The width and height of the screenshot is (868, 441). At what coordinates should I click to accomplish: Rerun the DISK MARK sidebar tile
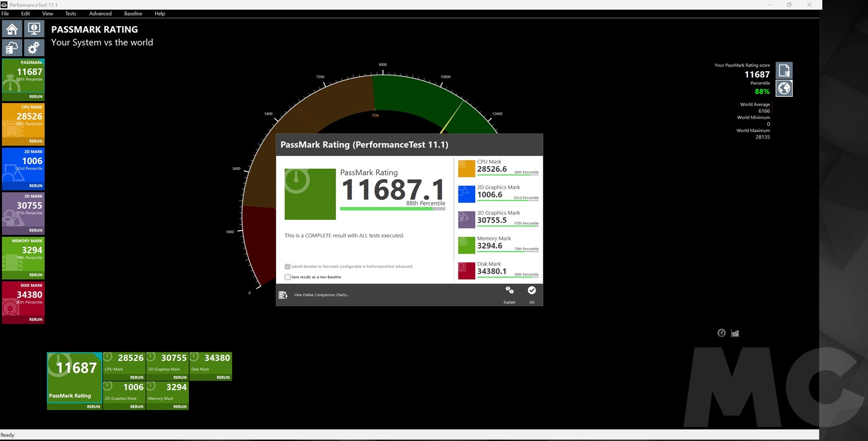click(35, 319)
